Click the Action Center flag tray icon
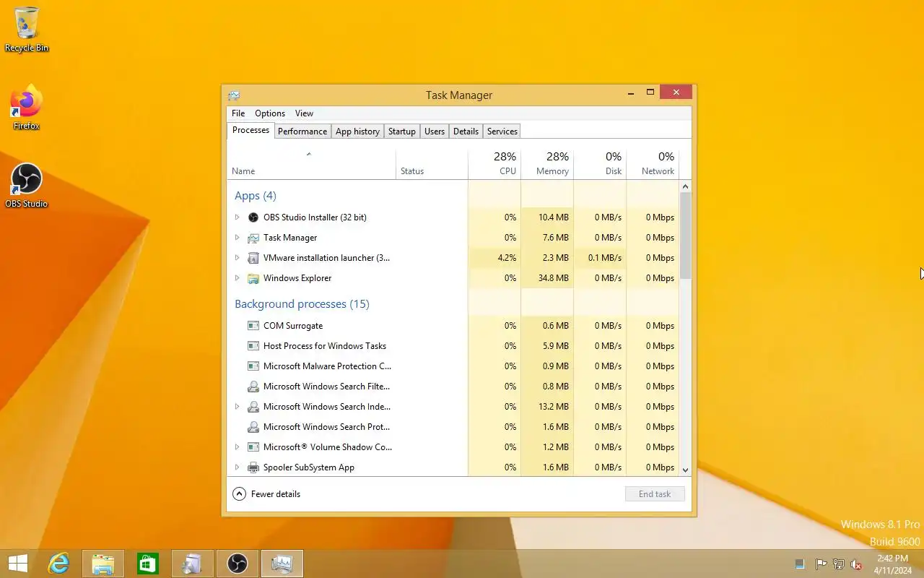The height and width of the screenshot is (578, 924). point(821,564)
